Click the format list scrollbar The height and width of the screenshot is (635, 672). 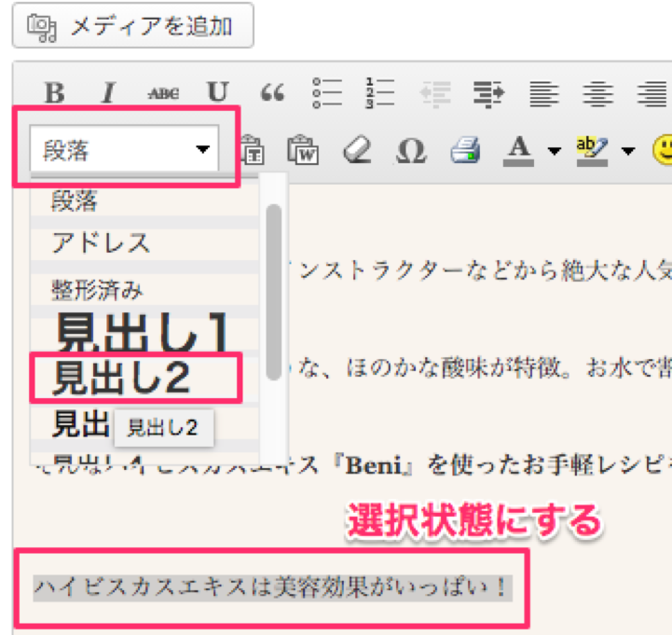tap(274, 291)
